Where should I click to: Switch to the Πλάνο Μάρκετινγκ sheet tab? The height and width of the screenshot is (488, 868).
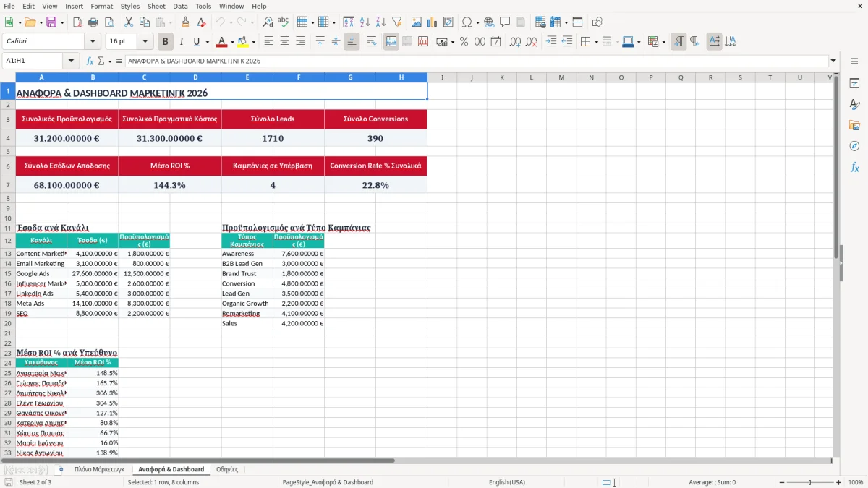pos(99,469)
